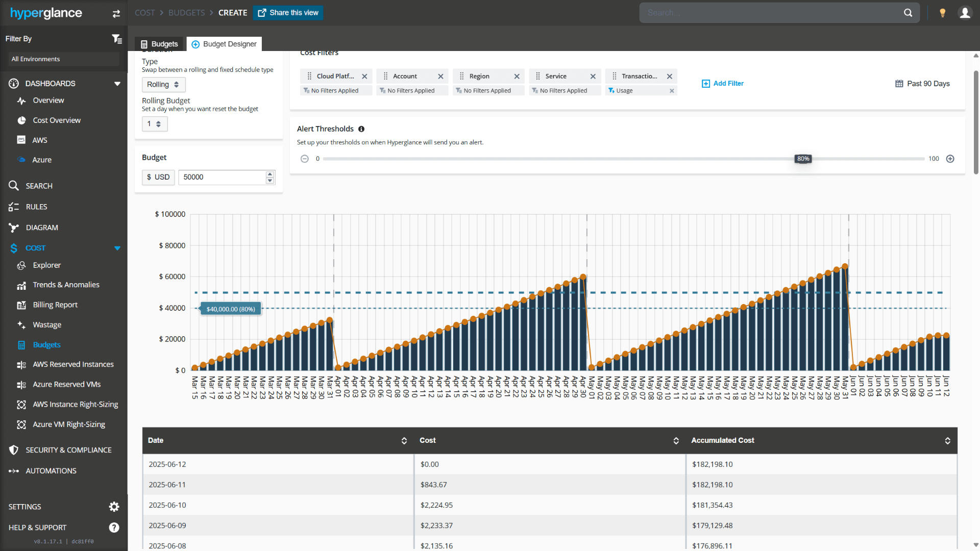Collapse the DASHBOARDS section arrow

click(117, 84)
